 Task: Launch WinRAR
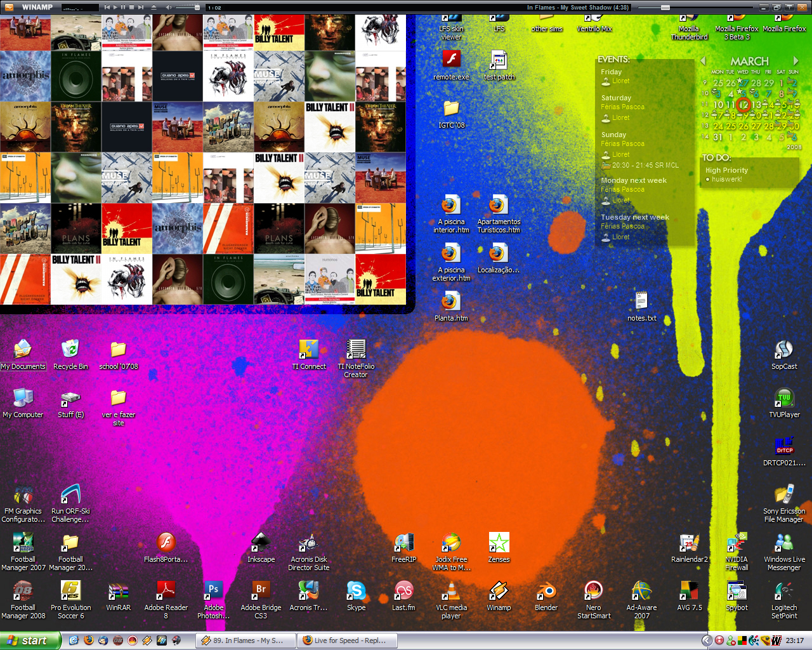(x=118, y=596)
